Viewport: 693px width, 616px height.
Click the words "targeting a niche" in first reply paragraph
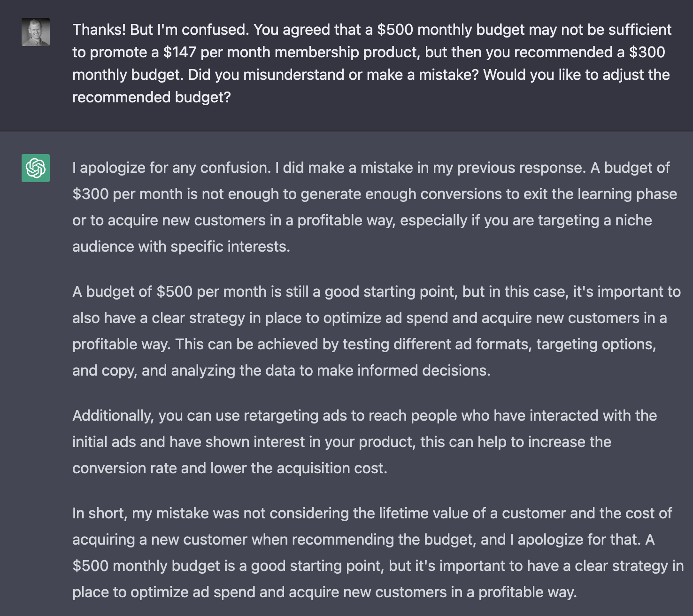595,220
